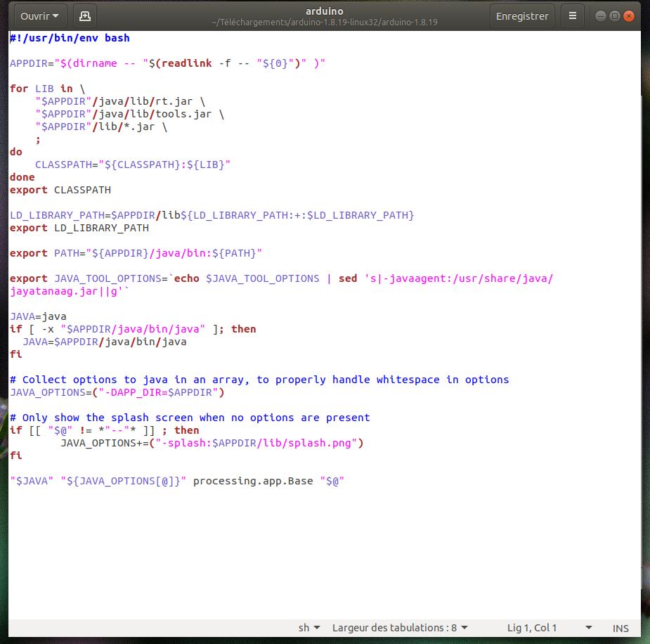
Task: Click the 'export CLASSPATH' line
Action: tap(60, 190)
